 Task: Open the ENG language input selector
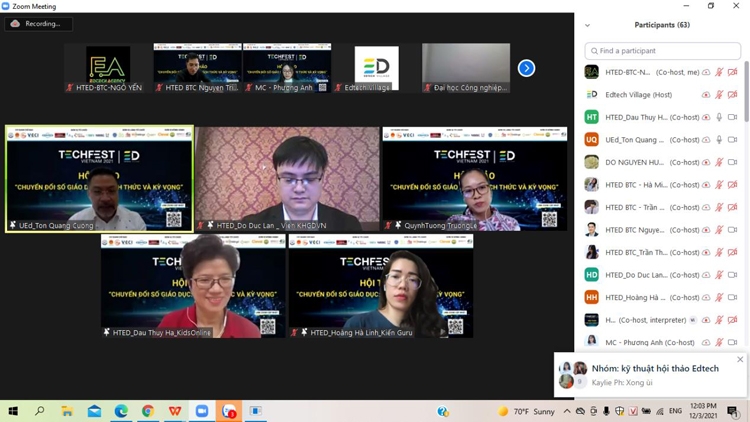click(x=675, y=411)
